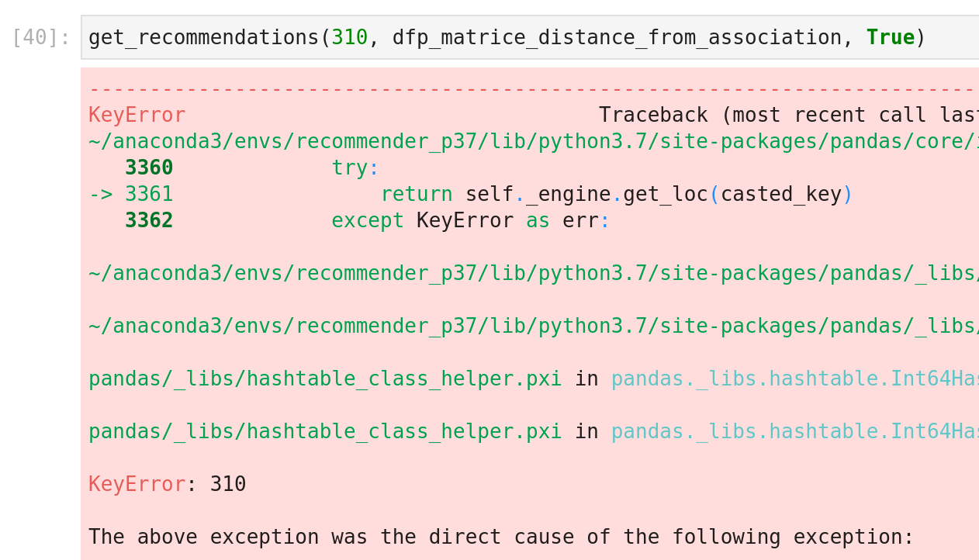This screenshot has height=560, width=979.
Task: Click line number 3362 in the traceback
Action: pyautogui.click(x=149, y=221)
